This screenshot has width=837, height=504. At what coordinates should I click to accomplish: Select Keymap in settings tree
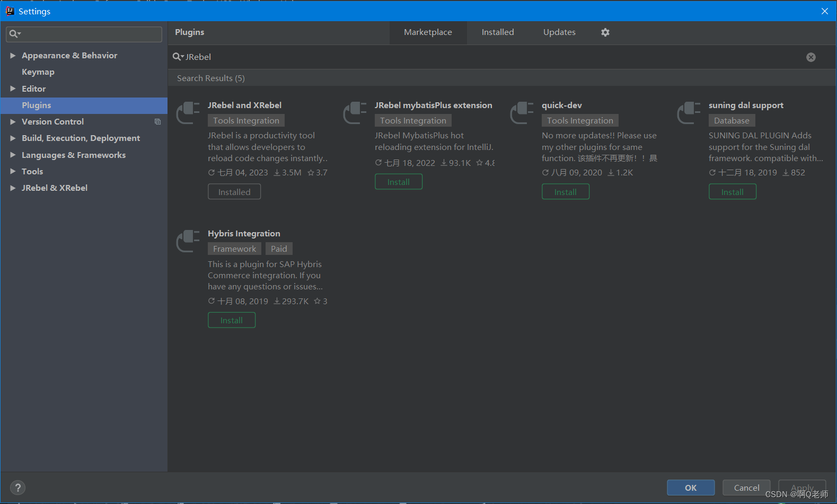tap(38, 72)
